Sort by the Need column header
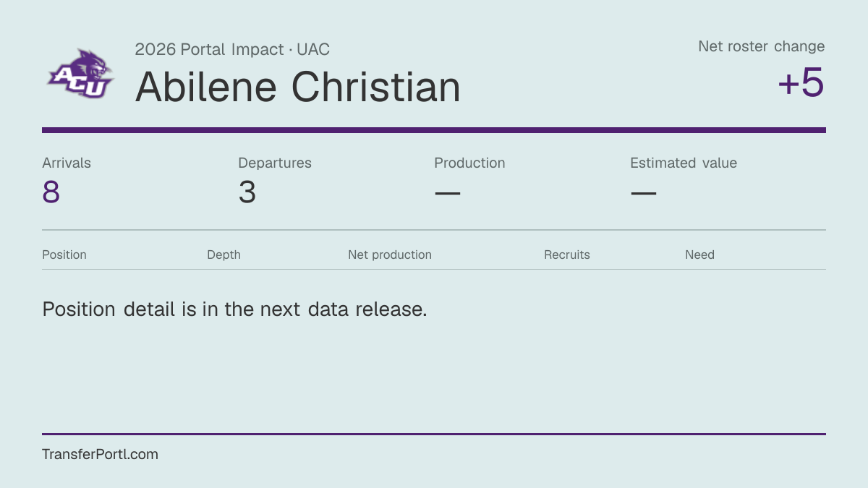The width and height of the screenshot is (868, 488). pos(699,254)
